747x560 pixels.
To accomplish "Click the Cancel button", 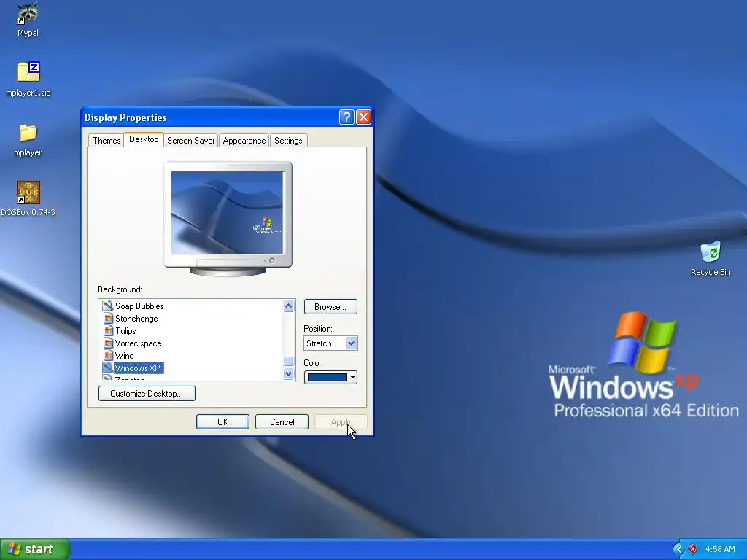I will [282, 422].
